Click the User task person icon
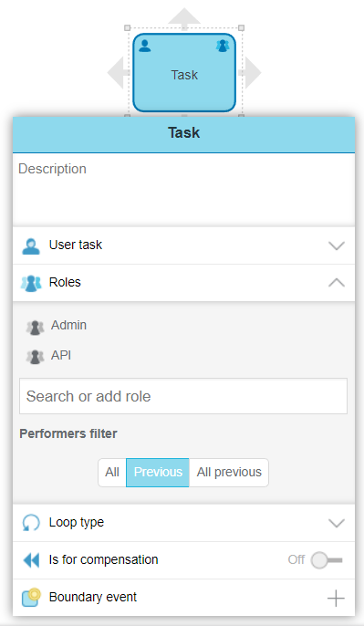Image resolution: width=364 pixels, height=626 pixels. [x=31, y=246]
